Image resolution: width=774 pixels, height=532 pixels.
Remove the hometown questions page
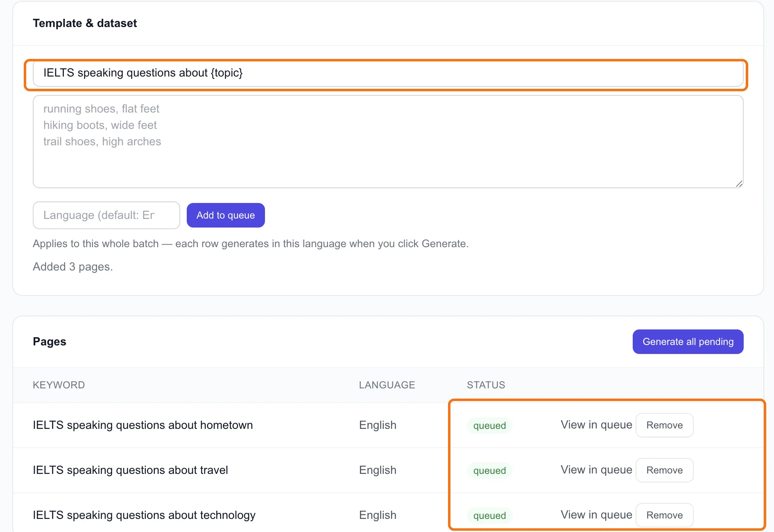tap(664, 425)
